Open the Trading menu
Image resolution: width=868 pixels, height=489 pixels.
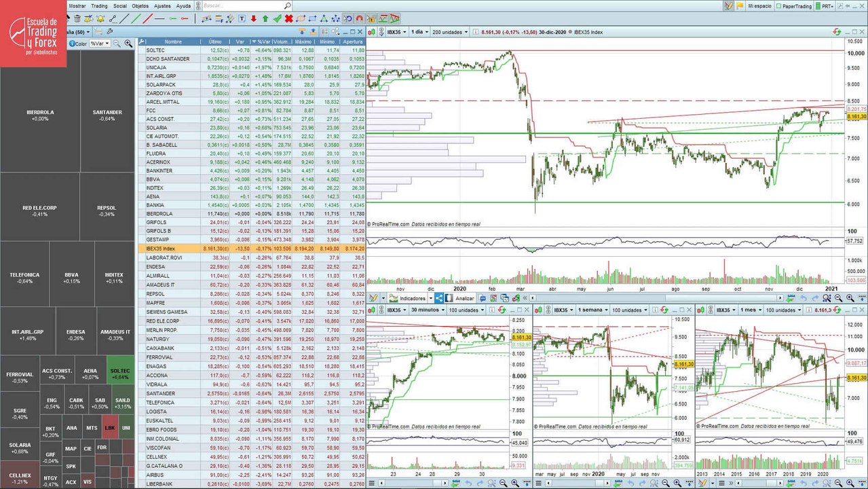click(99, 5)
